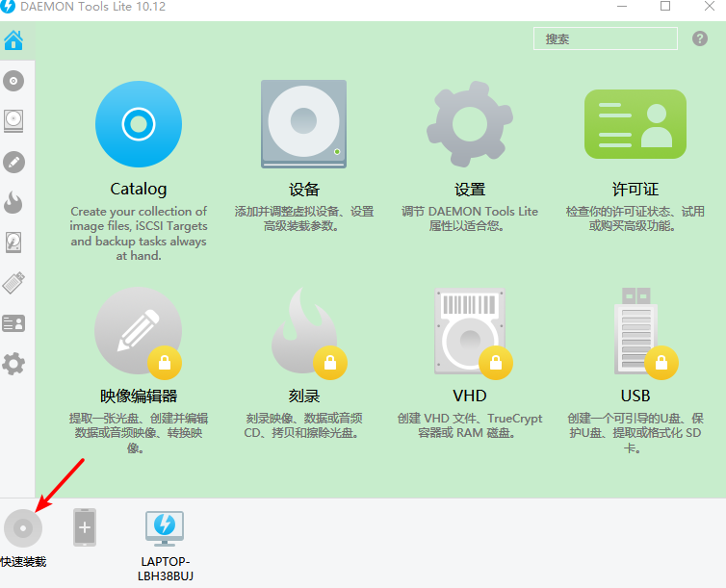The image size is (726, 588).
Task: Open the 设置 large gear tile
Action: (470, 124)
